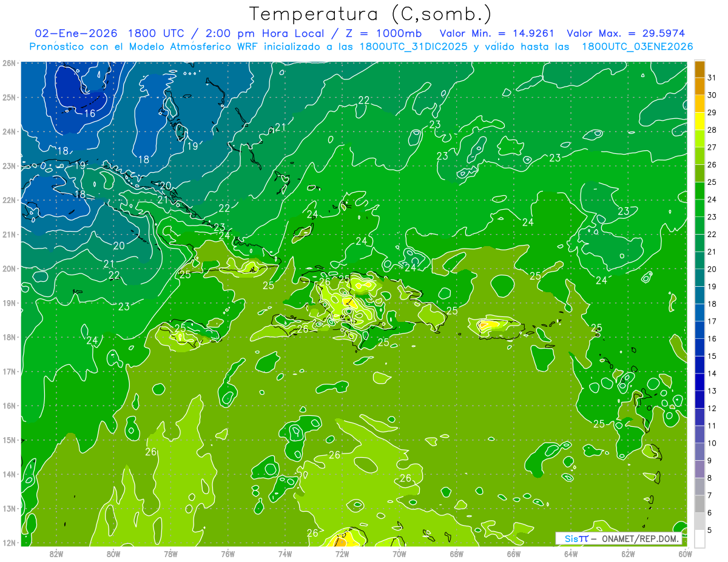
Task: Click the legend scale label '28'
Action: tap(712, 130)
